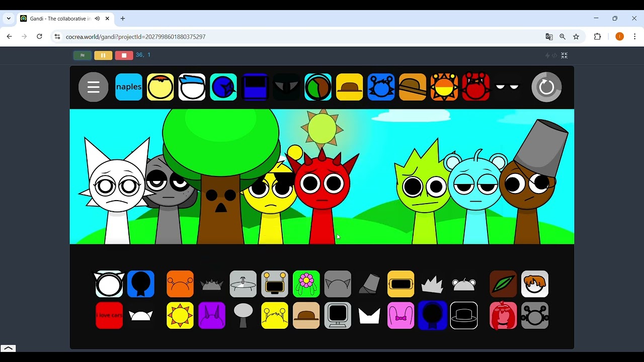Expand the chevron panel at bottom-left
Screen dimensions: 644x362
coord(8,348)
